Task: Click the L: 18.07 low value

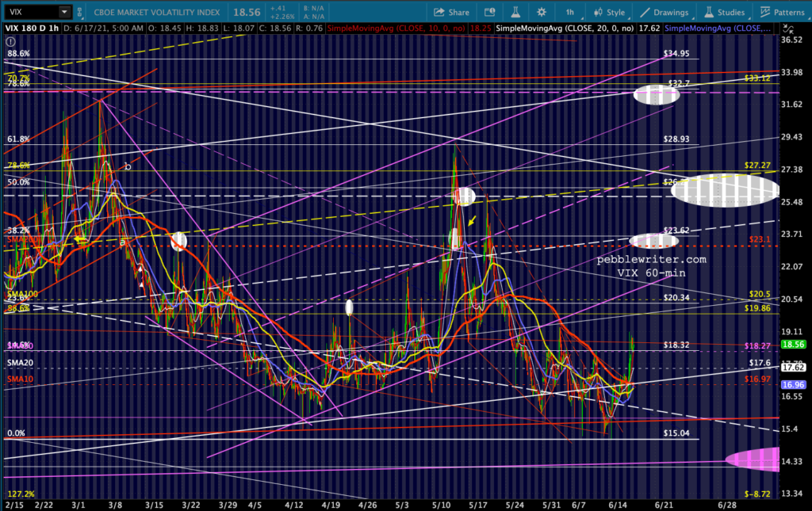Action: click(x=238, y=28)
